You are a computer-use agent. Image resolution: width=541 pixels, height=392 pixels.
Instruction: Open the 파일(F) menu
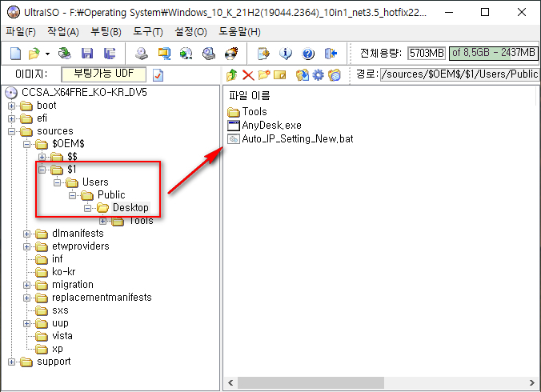click(21, 32)
